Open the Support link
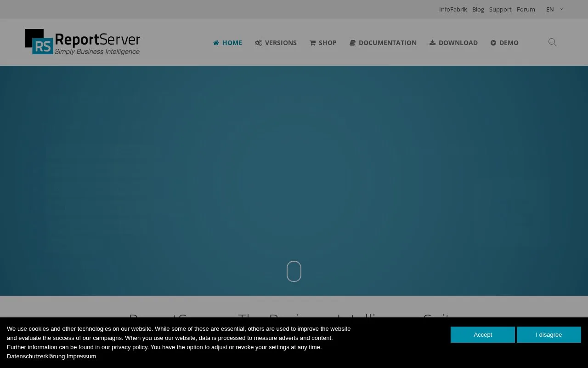 (x=500, y=9)
